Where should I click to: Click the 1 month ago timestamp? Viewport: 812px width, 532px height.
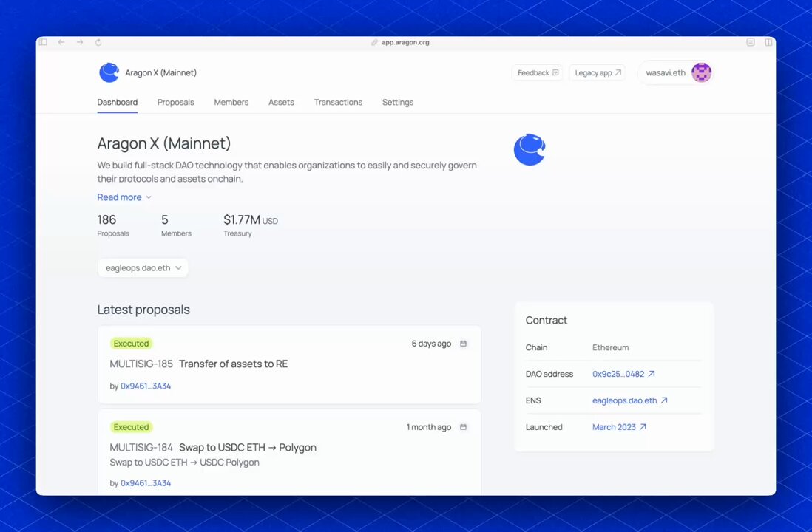tap(429, 427)
